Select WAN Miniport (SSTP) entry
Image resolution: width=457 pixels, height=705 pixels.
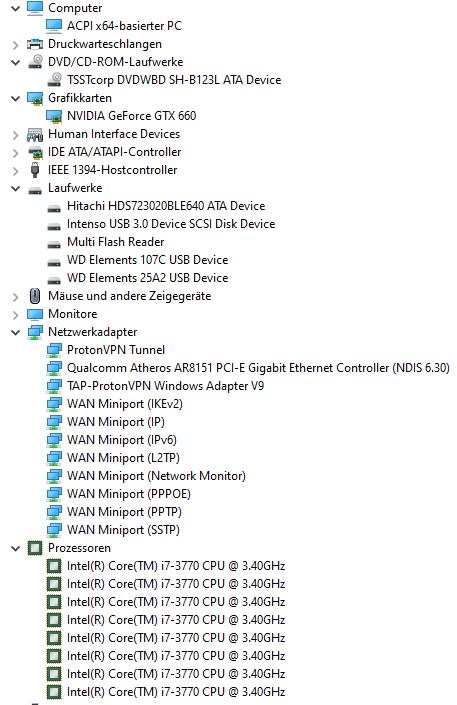click(x=123, y=530)
